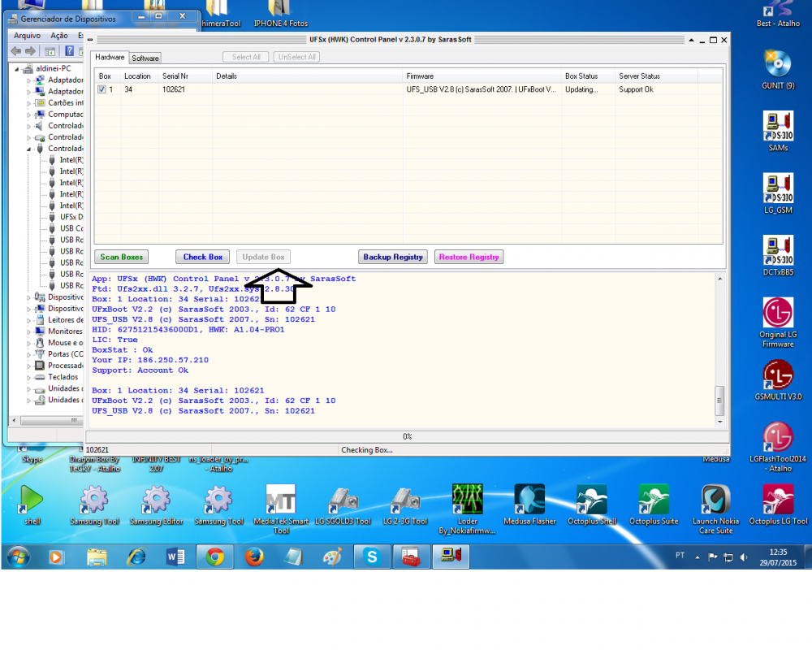Click the PT language indicator
Image resolution: width=812 pixels, height=650 pixels.
pyautogui.click(x=680, y=555)
